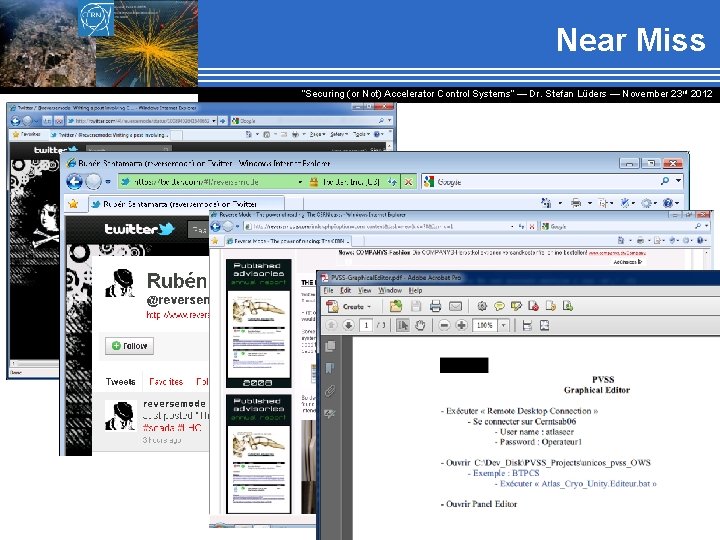Open the 2008 Published advisories thumbnail
This screenshot has width=720, height=540.
(259, 323)
